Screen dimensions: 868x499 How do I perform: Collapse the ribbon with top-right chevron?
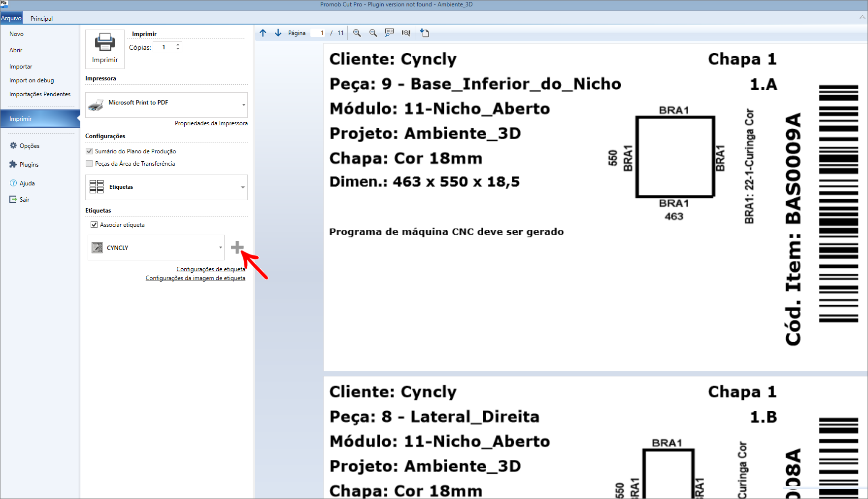pos(862,17)
